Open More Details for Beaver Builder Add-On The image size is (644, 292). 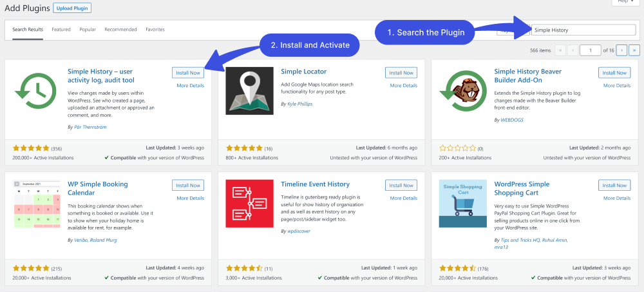click(x=617, y=86)
